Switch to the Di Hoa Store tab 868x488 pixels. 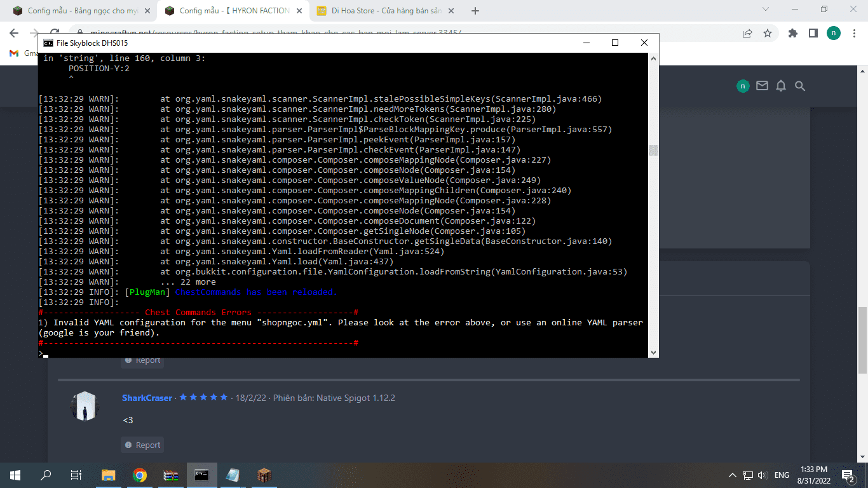tap(385, 11)
